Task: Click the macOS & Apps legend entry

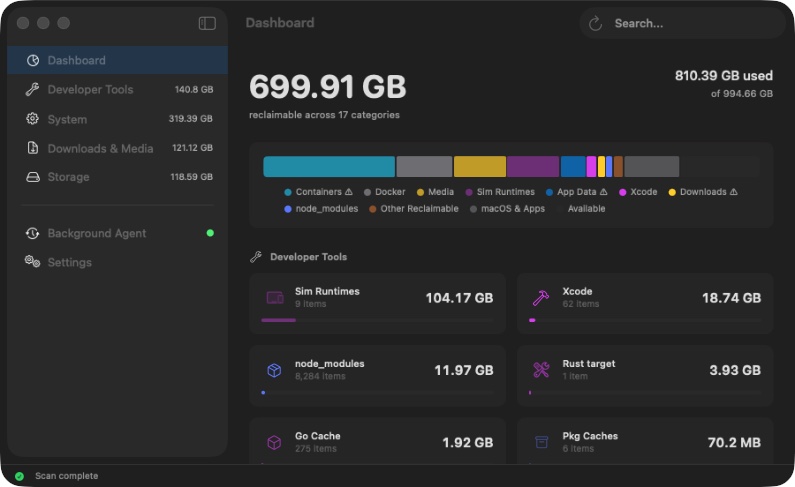Action: tap(508, 209)
